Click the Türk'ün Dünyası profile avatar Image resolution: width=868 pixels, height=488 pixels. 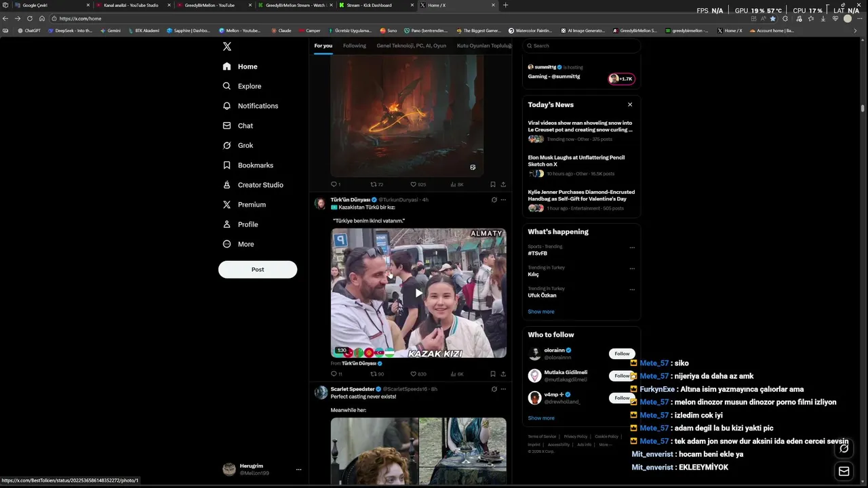pos(319,203)
